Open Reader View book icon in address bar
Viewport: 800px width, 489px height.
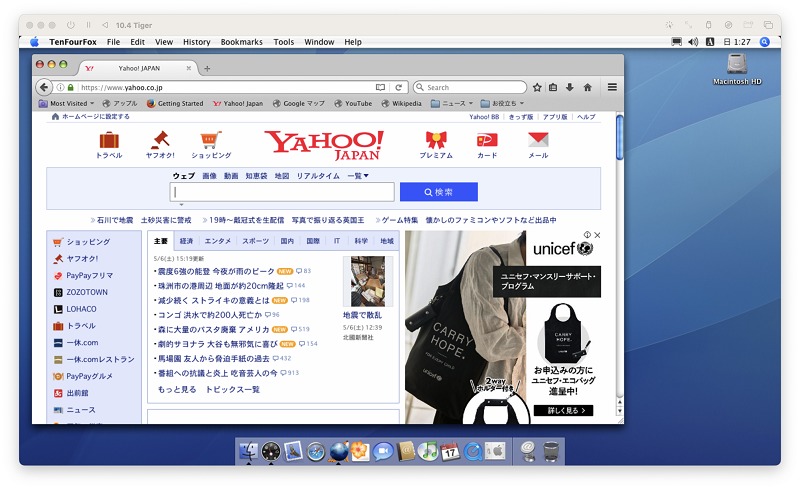click(380, 87)
